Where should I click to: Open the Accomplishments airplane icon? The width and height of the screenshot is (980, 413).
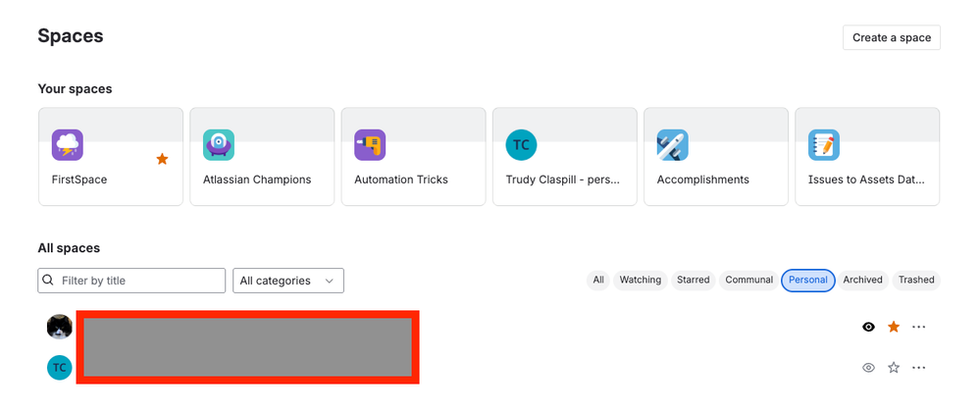pos(673,145)
